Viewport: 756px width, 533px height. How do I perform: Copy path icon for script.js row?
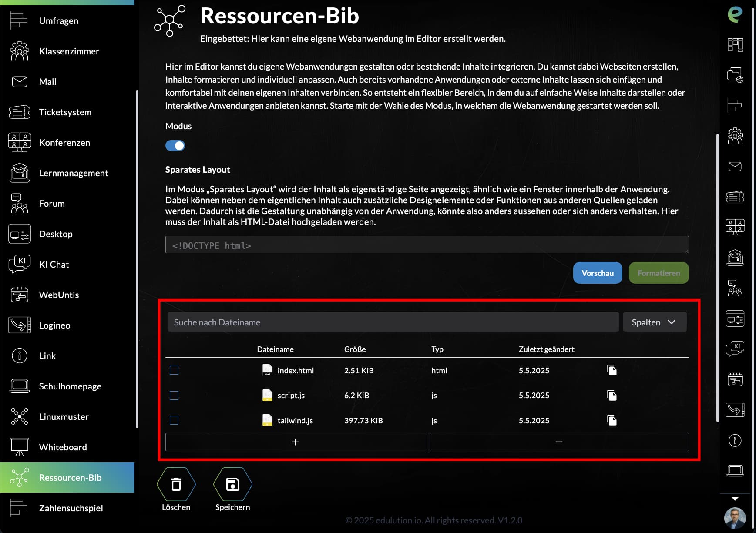(x=612, y=395)
